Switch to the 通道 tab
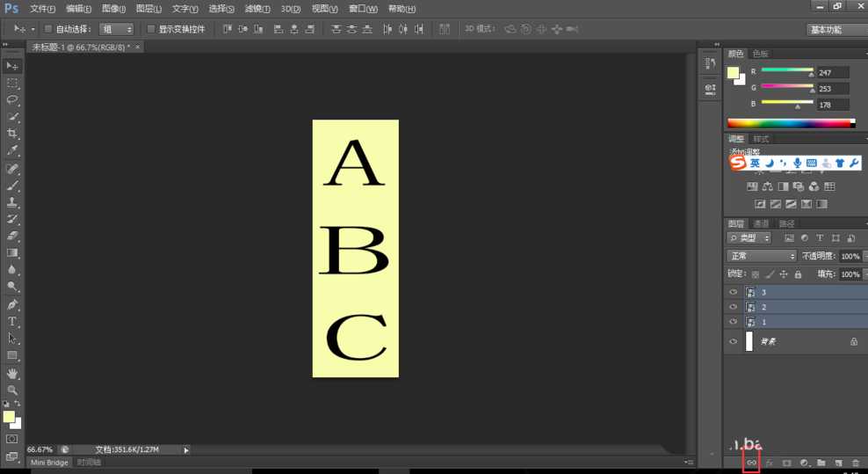This screenshot has width=868, height=474. point(761,223)
